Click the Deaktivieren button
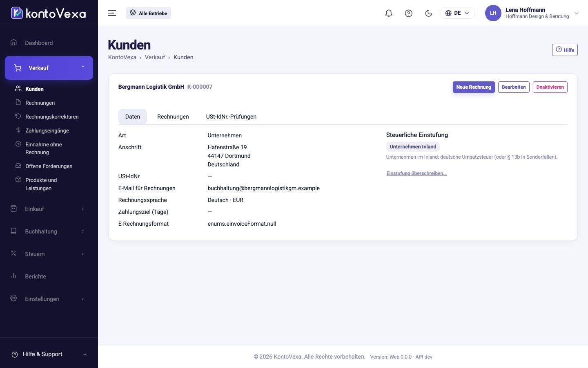Viewport: 588px width, 368px height. click(x=550, y=87)
